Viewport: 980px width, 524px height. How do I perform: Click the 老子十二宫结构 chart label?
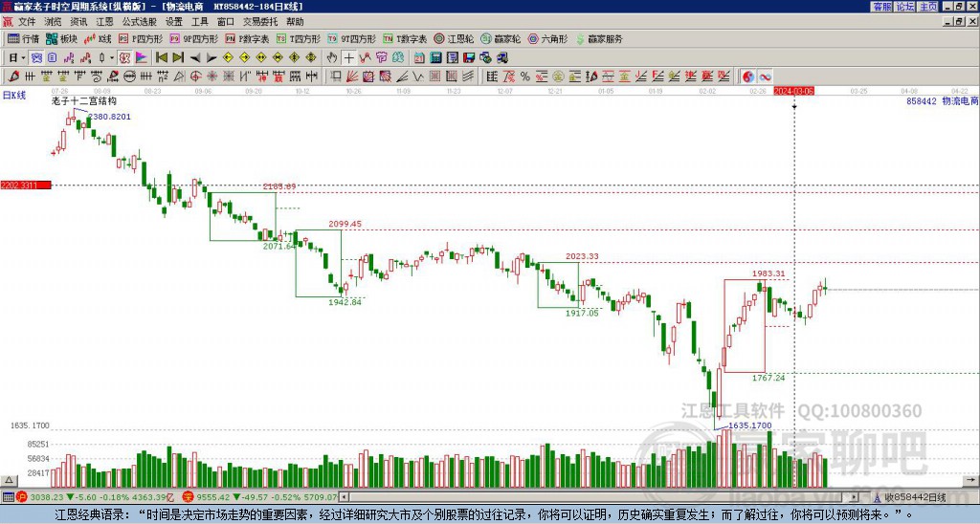coord(84,101)
